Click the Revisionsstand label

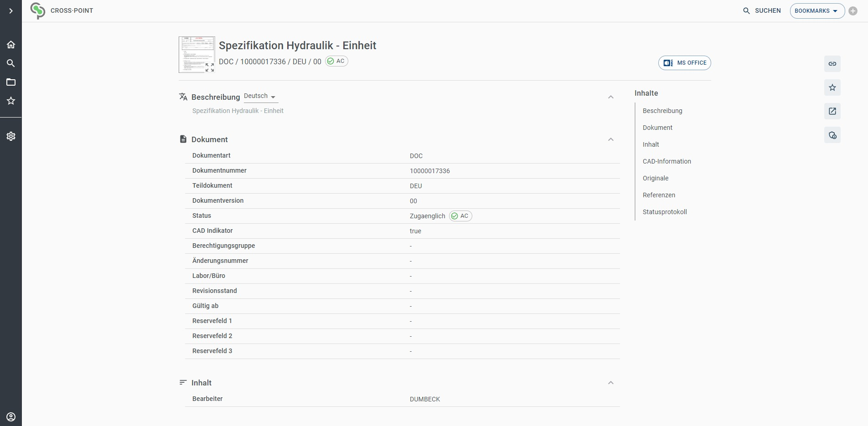coord(215,291)
